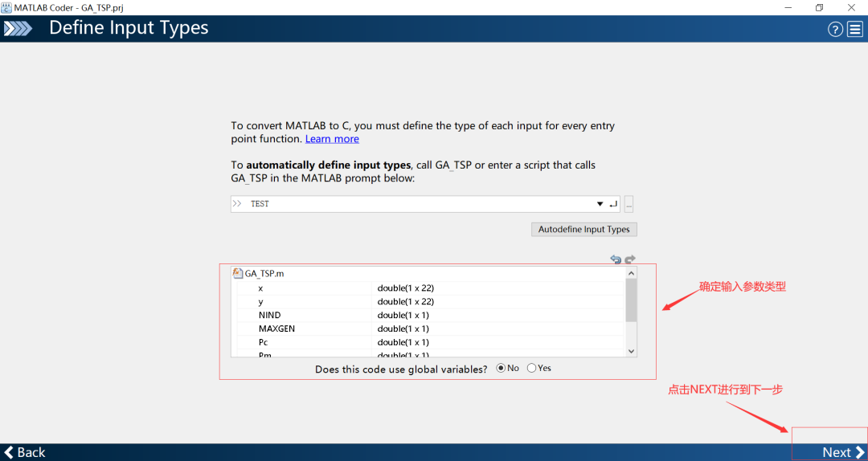Click scroll down arrow of inputs list
Image resolution: width=868 pixels, height=461 pixels.
pos(632,351)
